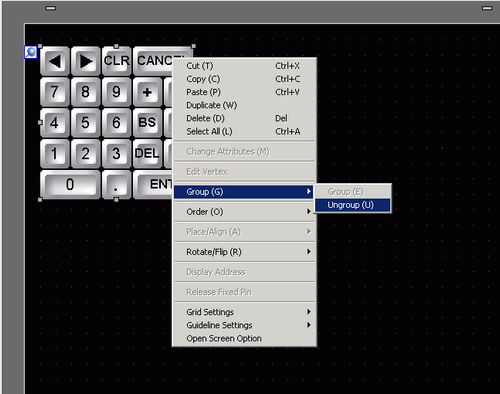
Task: Click the top-left ruler marker handle
Action: (51, 8)
